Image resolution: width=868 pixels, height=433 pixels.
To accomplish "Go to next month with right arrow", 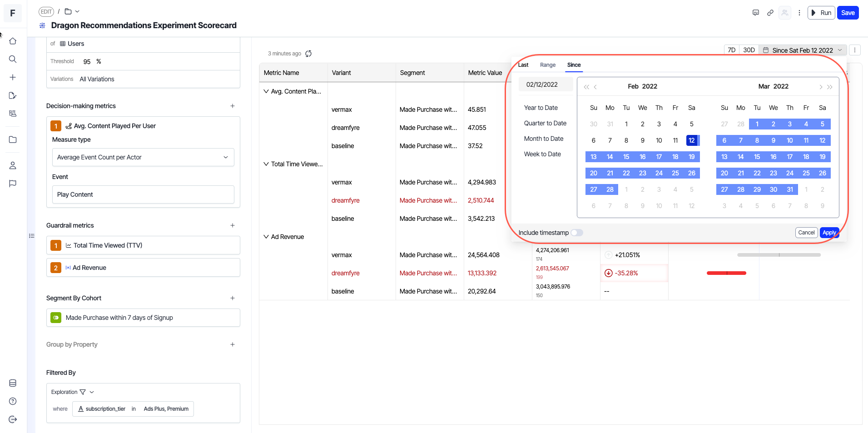I will coord(821,87).
